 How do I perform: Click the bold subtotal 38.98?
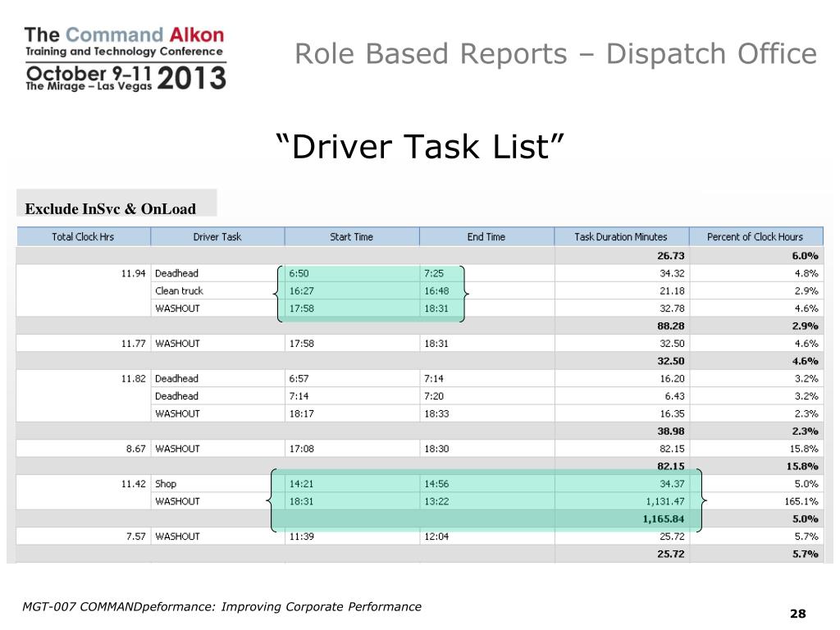tap(671, 431)
